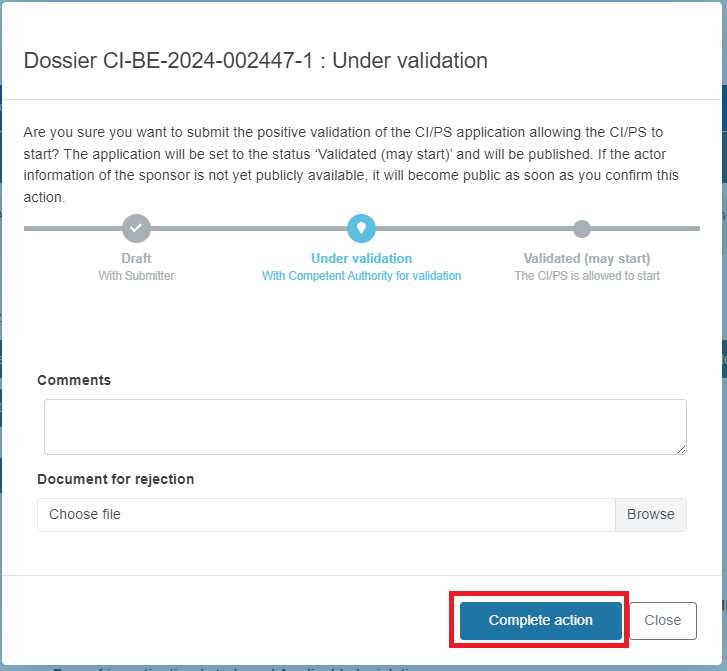This screenshot has height=671, width=727.
Task: Click the Validated (may start) step dot
Action: click(582, 229)
